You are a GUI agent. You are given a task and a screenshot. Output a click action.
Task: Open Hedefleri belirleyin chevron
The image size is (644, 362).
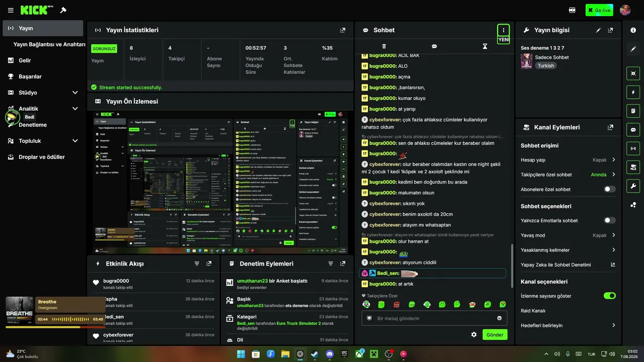click(613, 325)
